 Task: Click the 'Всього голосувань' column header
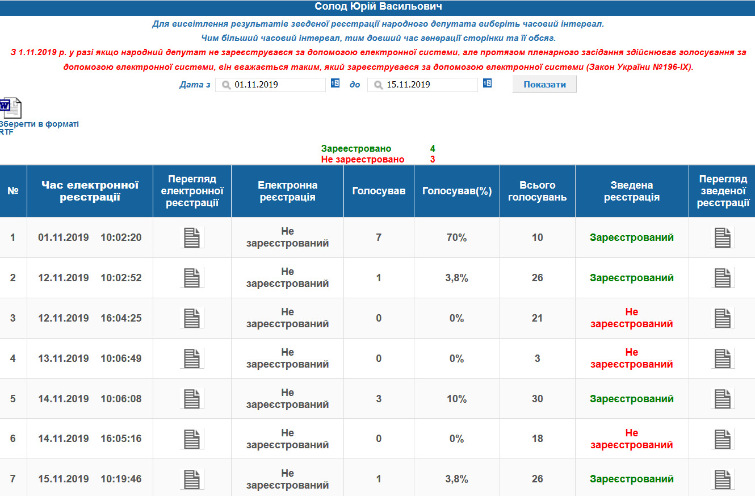[537, 190]
